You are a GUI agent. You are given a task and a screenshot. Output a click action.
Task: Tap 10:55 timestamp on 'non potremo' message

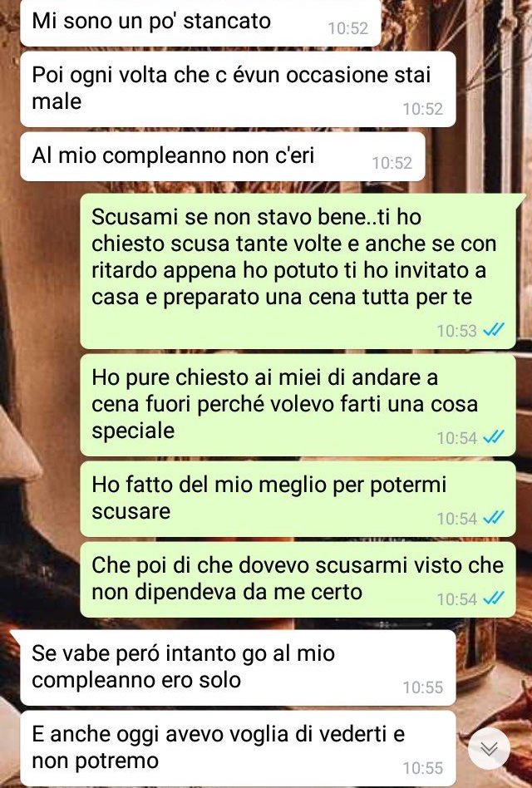pos(423,768)
